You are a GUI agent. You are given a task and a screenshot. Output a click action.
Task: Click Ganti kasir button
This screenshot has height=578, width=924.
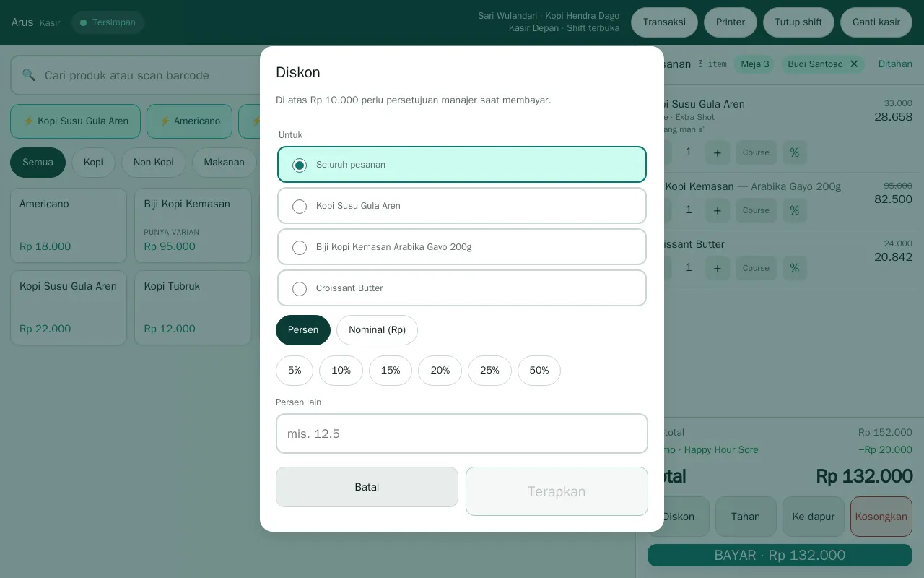876,22
